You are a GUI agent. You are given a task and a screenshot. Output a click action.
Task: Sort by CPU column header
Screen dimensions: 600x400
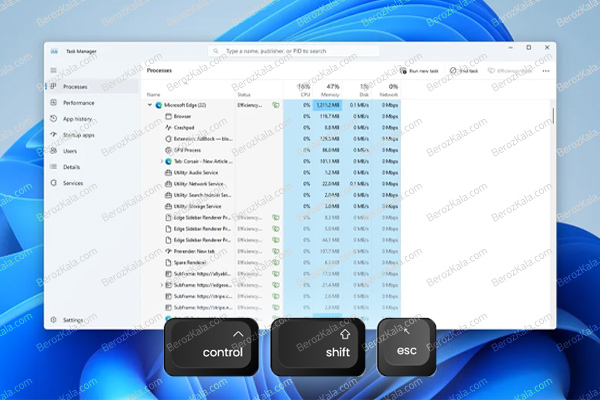click(298, 90)
